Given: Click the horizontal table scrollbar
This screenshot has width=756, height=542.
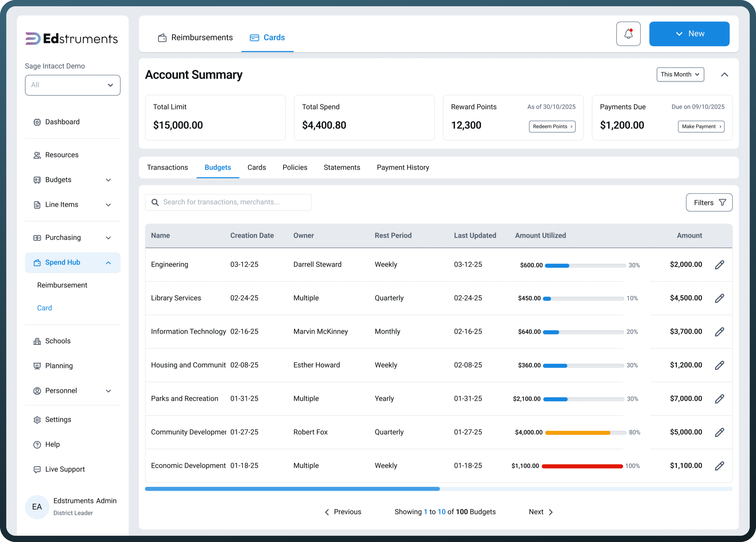Looking at the screenshot, I should (x=438, y=489).
